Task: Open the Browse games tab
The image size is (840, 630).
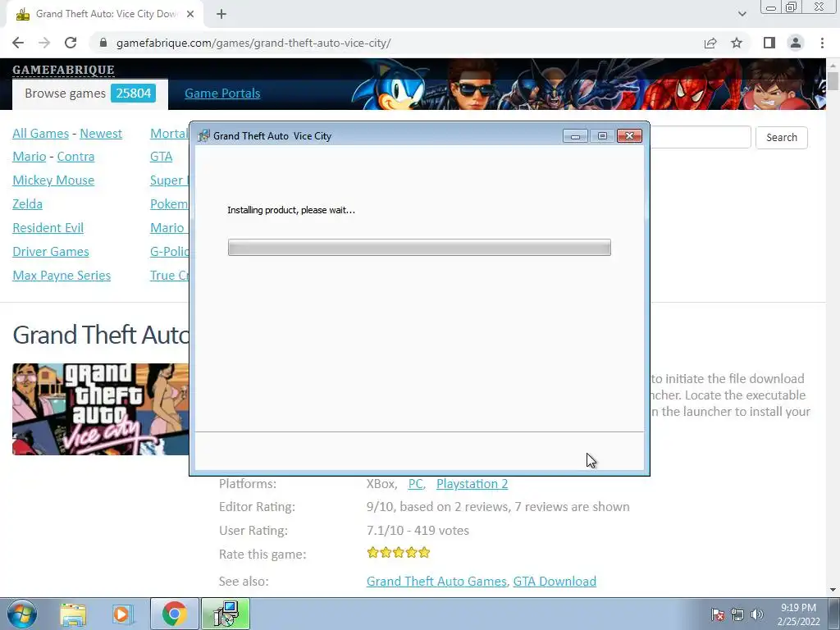Action: click(x=90, y=94)
